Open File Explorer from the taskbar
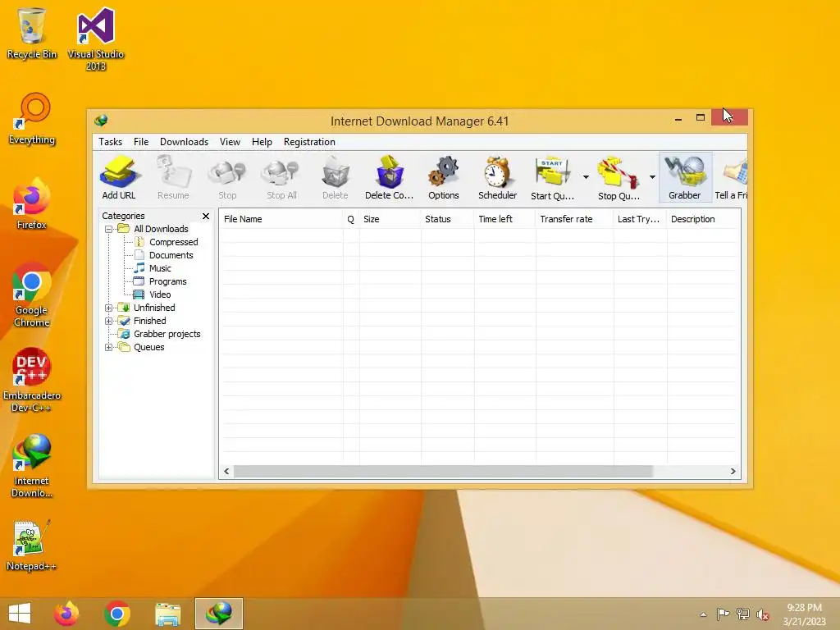The height and width of the screenshot is (630, 840). pos(167,614)
